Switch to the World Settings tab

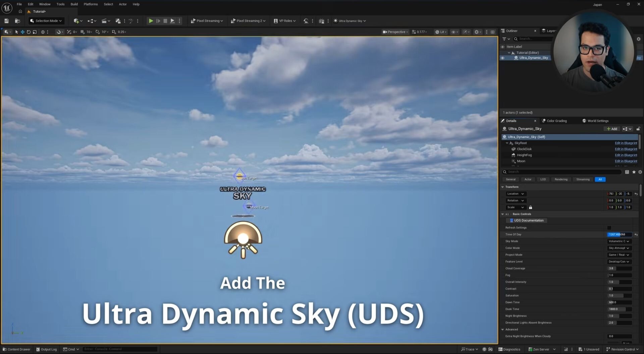[597, 121]
